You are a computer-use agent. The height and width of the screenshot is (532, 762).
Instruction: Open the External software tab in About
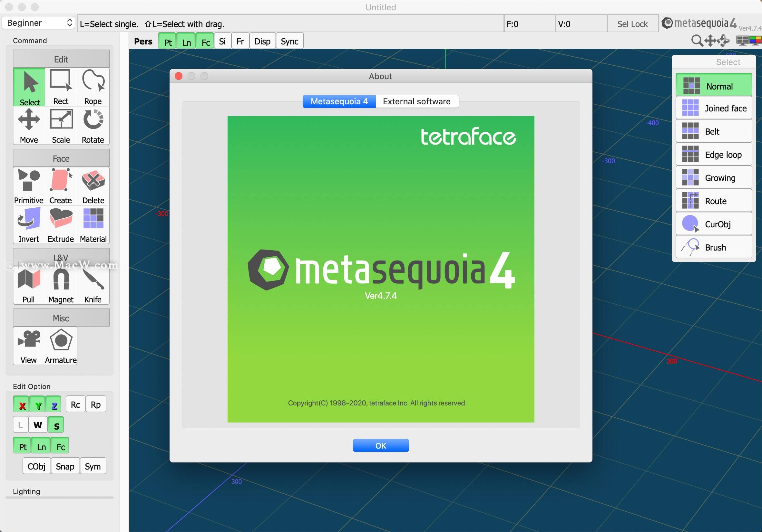(417, 101)
